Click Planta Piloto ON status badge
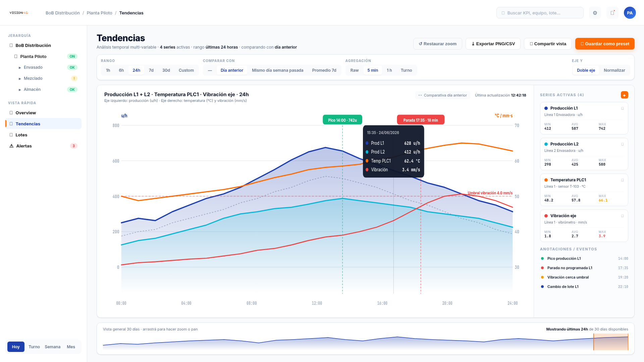 72,56
